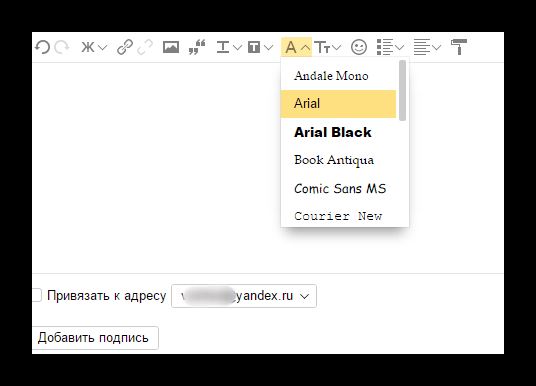Click the background fill color T icon
Image resolution: width=536 pixels, height=386 pixels.
click(x=254, y=47)
